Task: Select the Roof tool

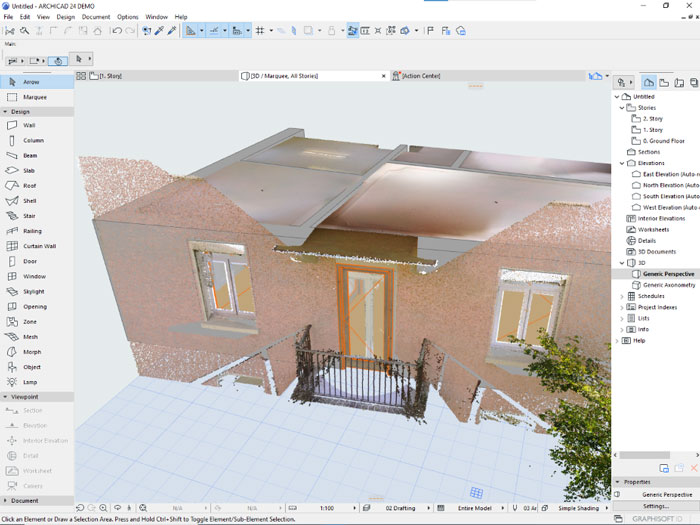Action: click(x=37, y=186)
